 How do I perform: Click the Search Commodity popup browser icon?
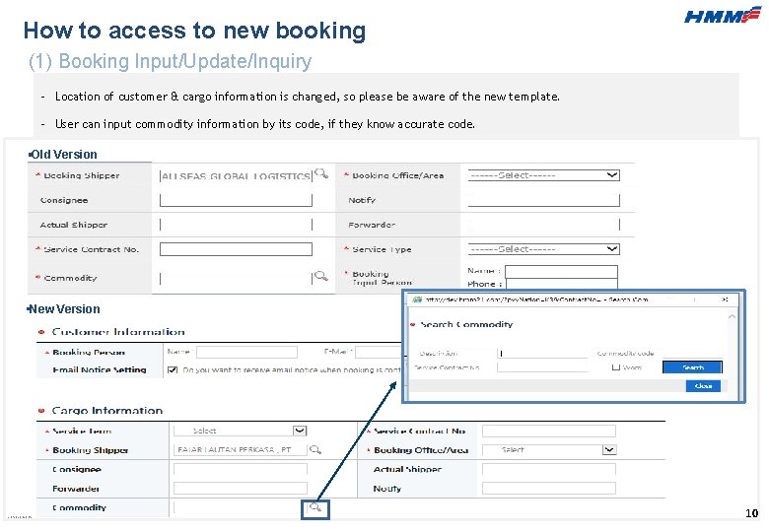pos(417,299)
